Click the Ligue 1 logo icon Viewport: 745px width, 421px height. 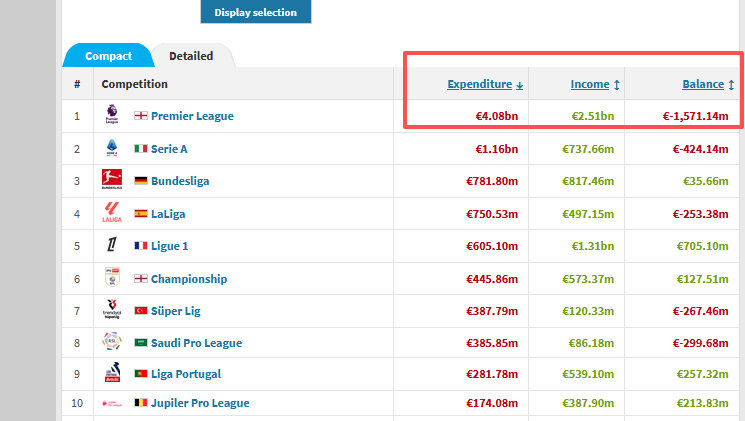[112, 244]
